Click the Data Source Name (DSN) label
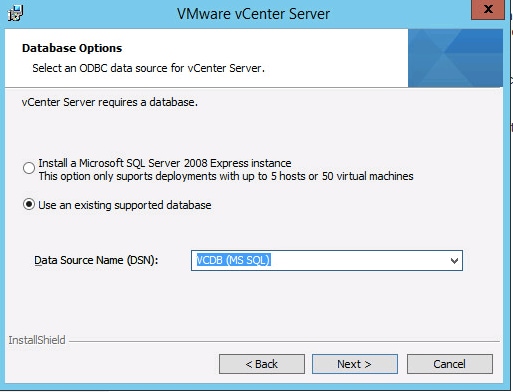 (x=96, y=260)
